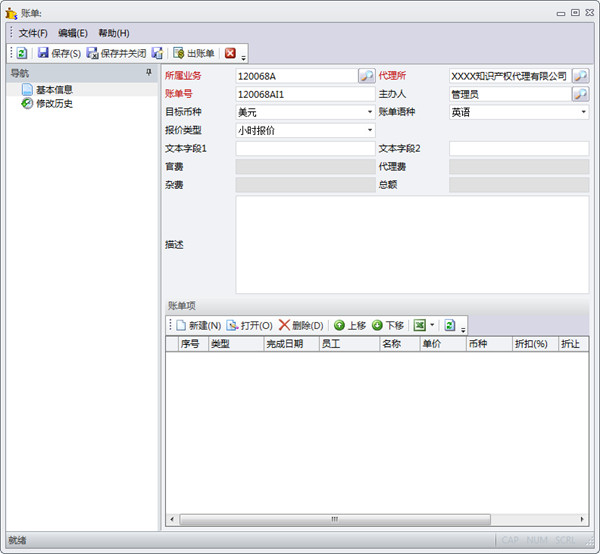Click the red close icon in toolbar
Viewport: 600px width, 554px height.
(x=230, y=53)
